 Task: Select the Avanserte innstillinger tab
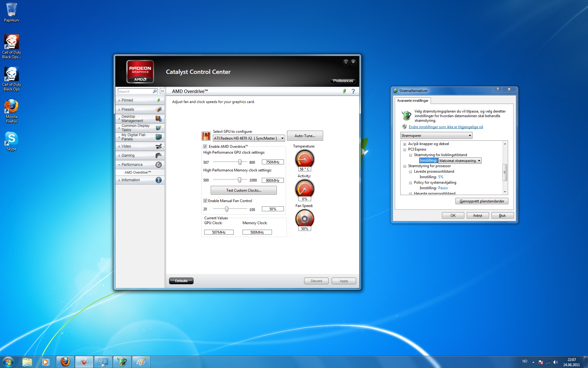(x=413, y=101)
